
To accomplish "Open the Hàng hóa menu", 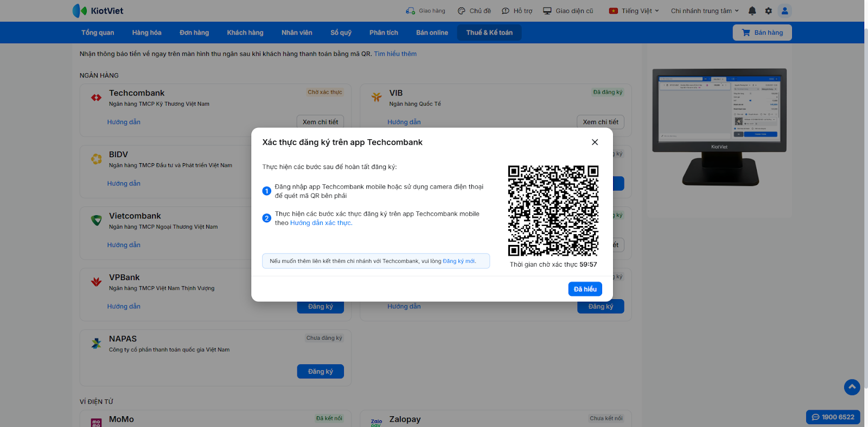I will coord(146,33).
